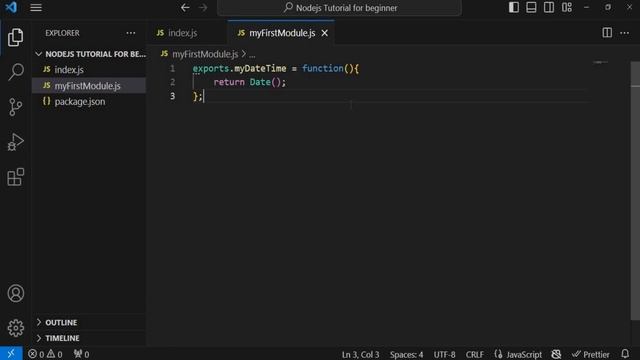Open the Source Control view
640x360 pixels.
click(x=16, y=107)
